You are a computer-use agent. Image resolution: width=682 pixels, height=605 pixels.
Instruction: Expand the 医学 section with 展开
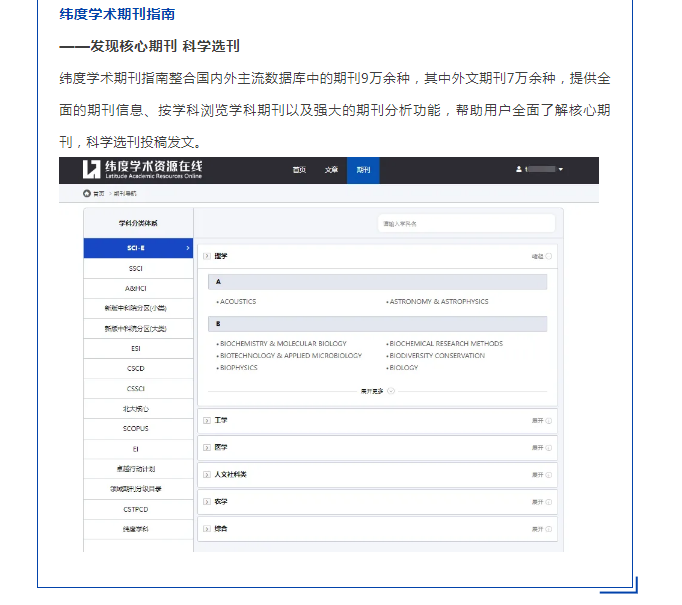[x=542, y=448]
